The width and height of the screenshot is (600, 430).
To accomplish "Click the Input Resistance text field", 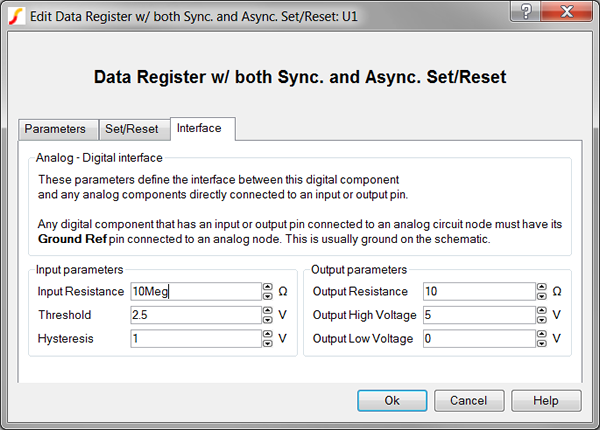I will coord(195,291).
